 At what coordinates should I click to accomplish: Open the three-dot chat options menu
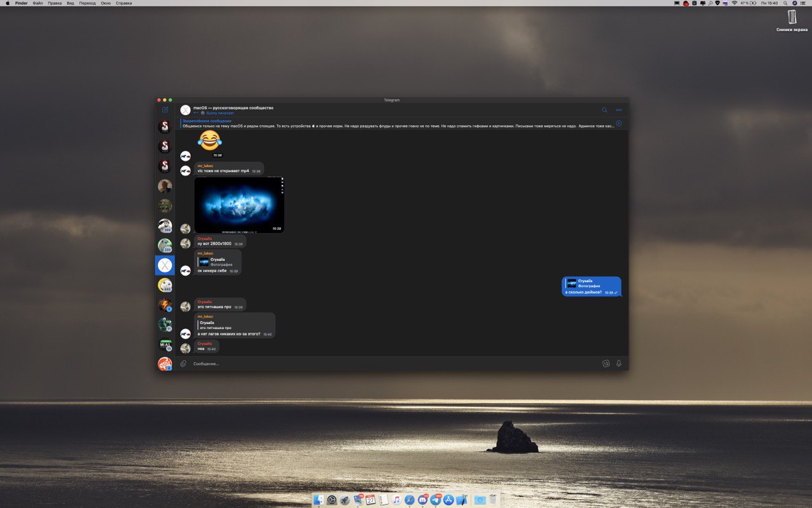click(619, 110)
